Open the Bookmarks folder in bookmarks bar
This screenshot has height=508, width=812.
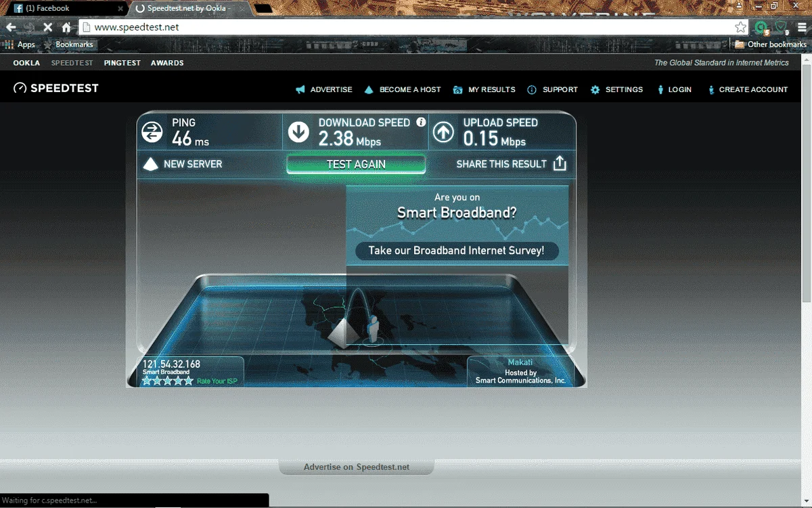(x=68, y=45)
